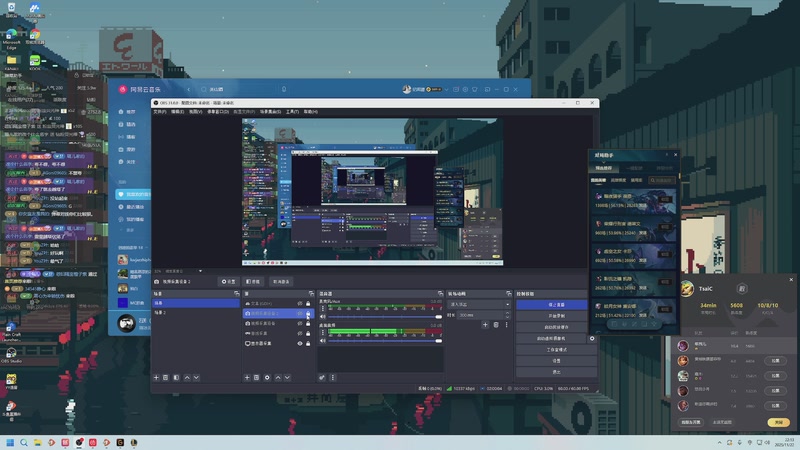Viewport: 800px width, 450px height.
Task: Open Windows Start menu on taskbar
Action: coord(10,442)
